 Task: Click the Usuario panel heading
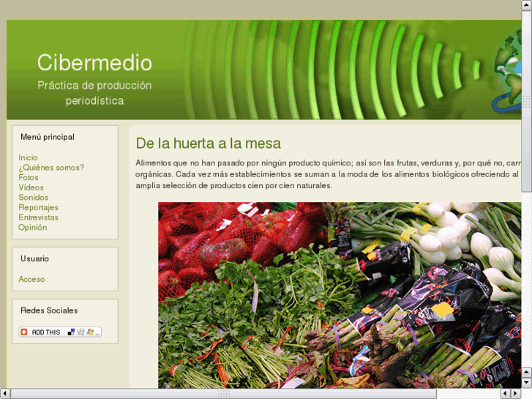(34, 258)
